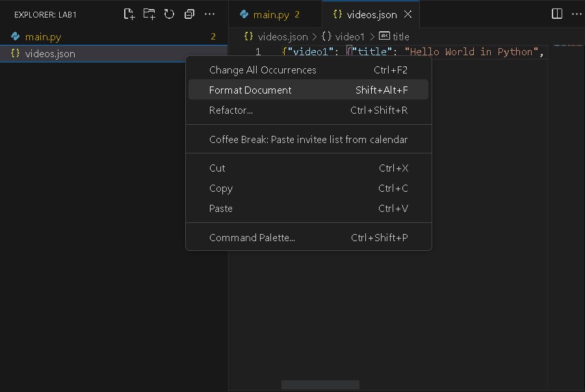Click the split editor layout icon

pyautogui.click(x=557, y=14)
